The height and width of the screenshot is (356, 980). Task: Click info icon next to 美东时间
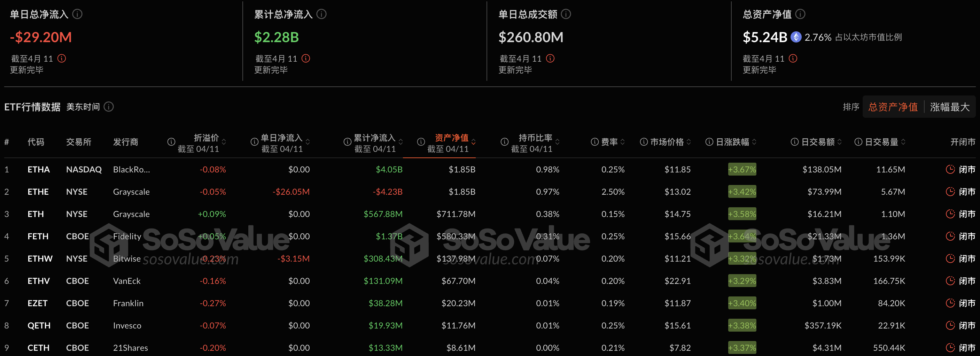109,107
